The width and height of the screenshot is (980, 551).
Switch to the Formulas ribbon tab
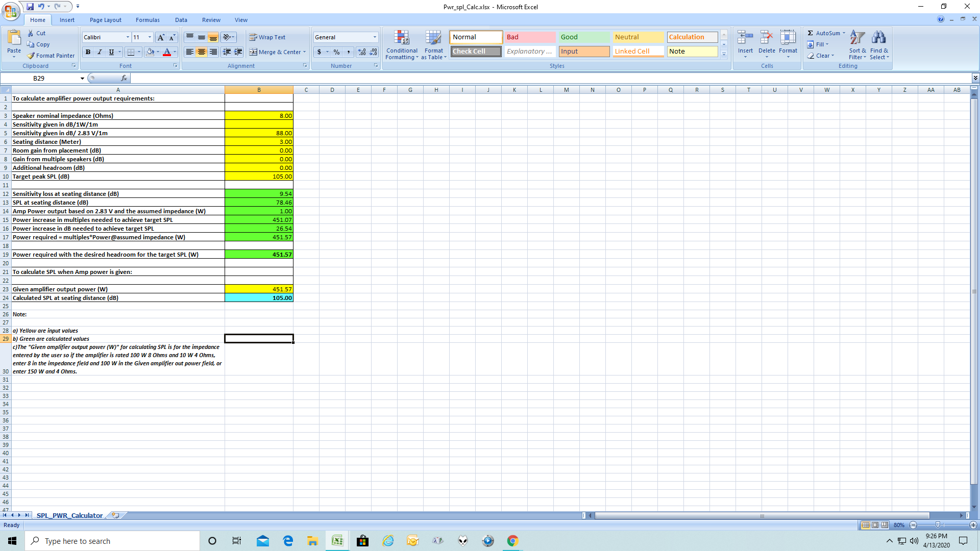click(x=148, y=20)
